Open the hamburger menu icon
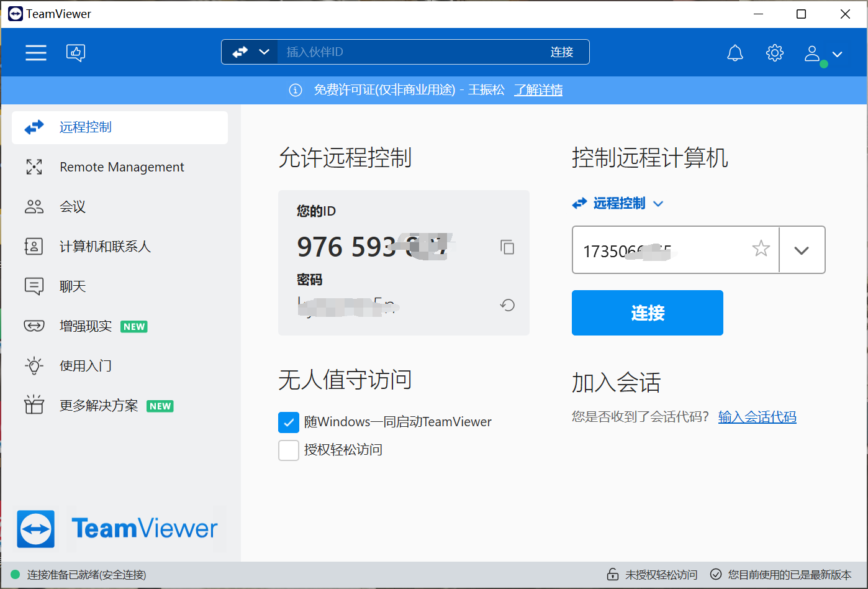The image size is (868, 589). pos(36,53)
